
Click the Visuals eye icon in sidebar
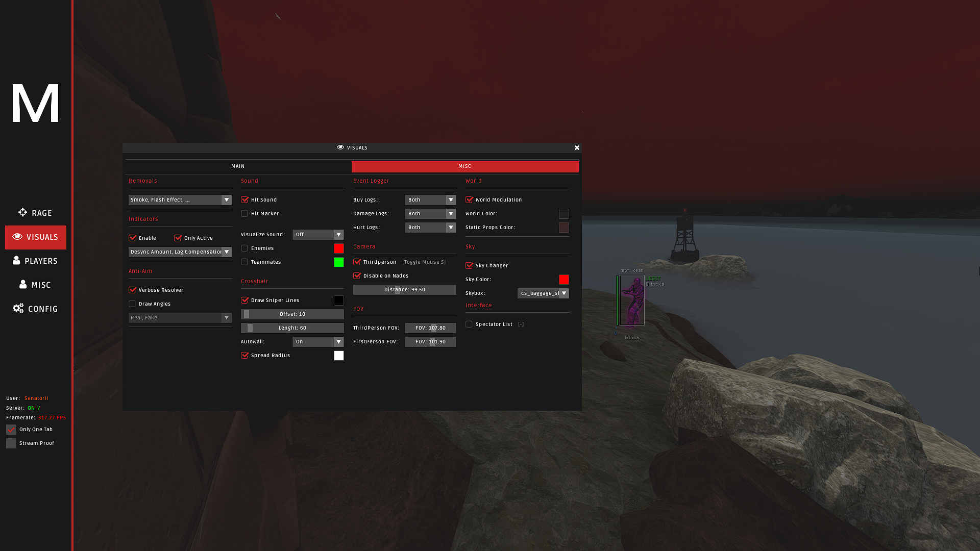pos(17,237)
